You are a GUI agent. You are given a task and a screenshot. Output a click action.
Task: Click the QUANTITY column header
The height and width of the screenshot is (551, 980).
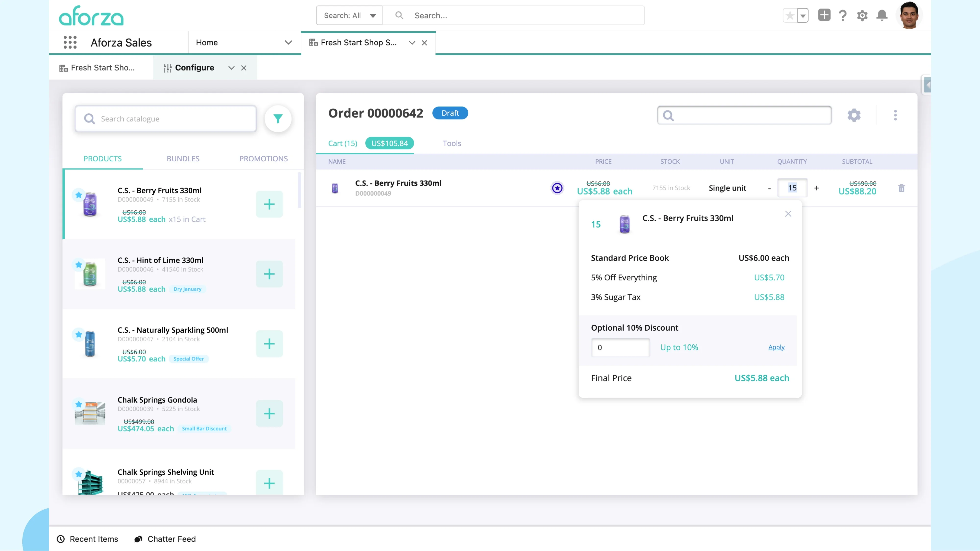coord(792,162)
